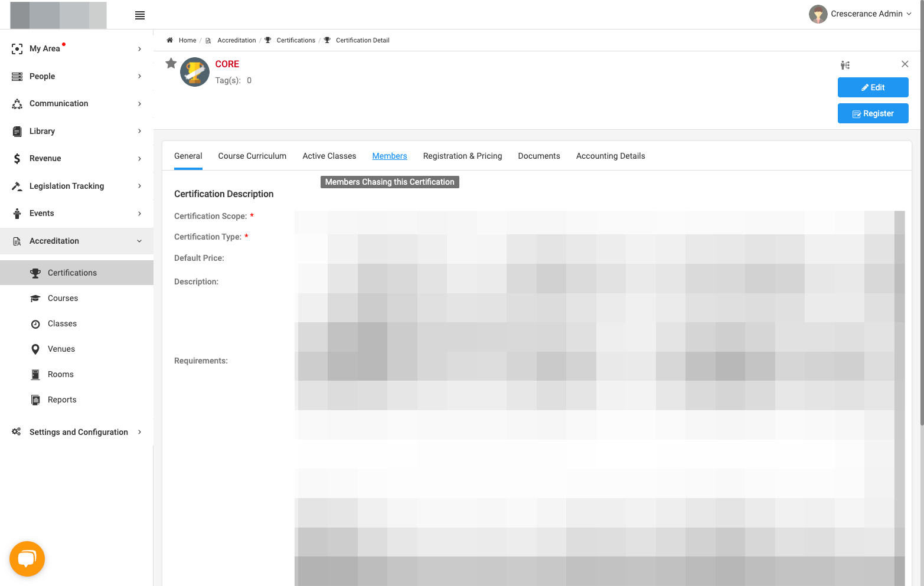924x586 pixels.
Task: Click the People sidebar icon
Action: [17, 77]
